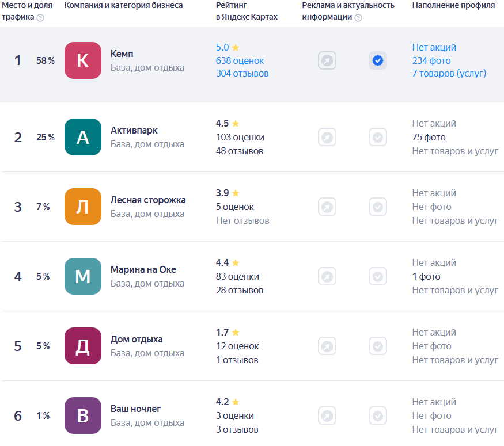Image resolution: width=504 pixels, height=446 pixels.
Task: Click advertising arrow icon in Кемп row
Action: point(327,60)
